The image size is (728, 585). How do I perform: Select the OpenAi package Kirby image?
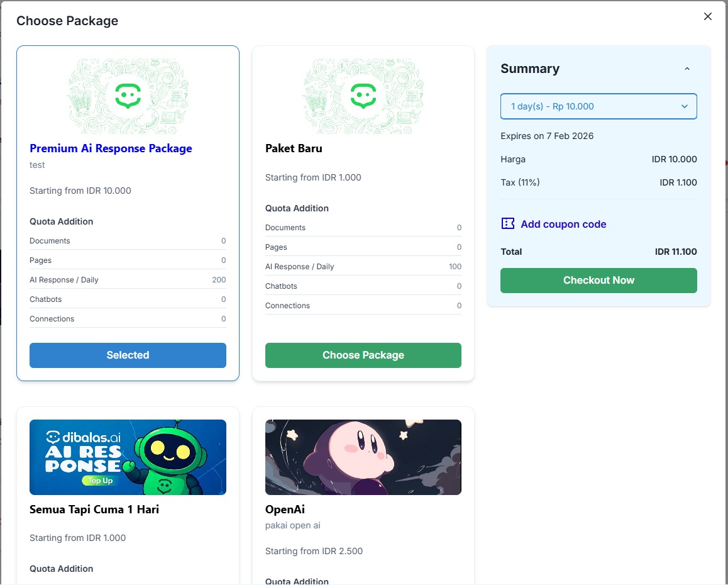pyautogui.click(x=363, y=457)
